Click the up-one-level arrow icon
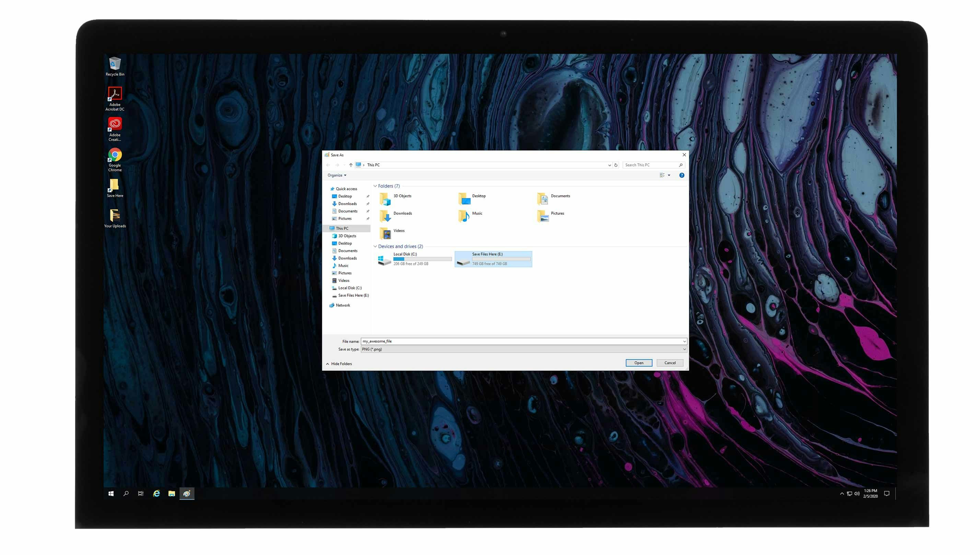 point(350,165)
